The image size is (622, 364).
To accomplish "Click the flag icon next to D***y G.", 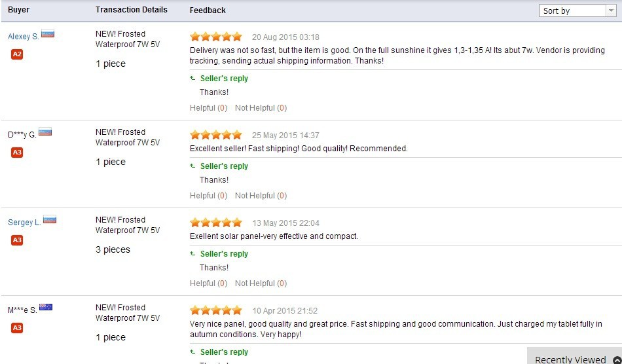I will click(x=45, y=132).
